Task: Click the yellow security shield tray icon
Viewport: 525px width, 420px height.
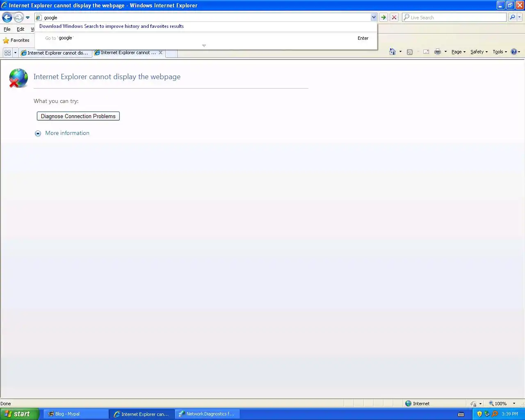Action: coord(479,414)
